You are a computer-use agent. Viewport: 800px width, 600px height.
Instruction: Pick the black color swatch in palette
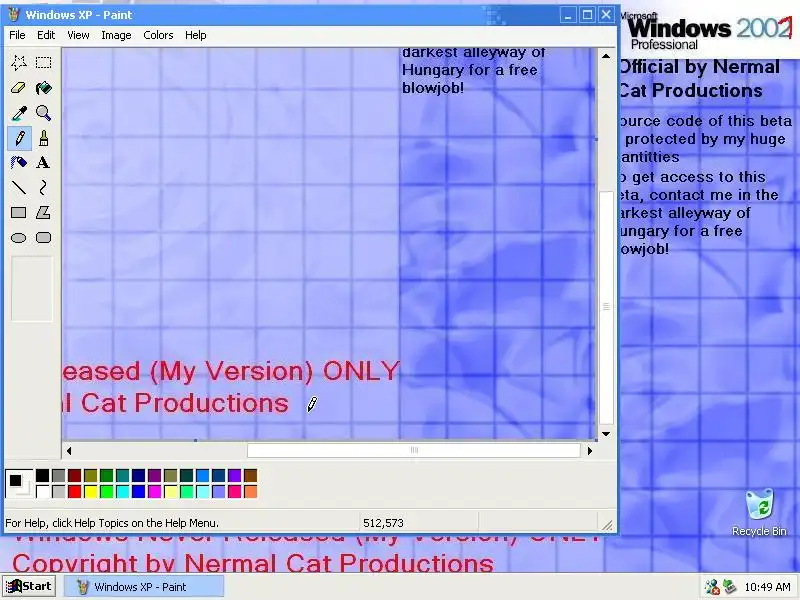[43, 476]
